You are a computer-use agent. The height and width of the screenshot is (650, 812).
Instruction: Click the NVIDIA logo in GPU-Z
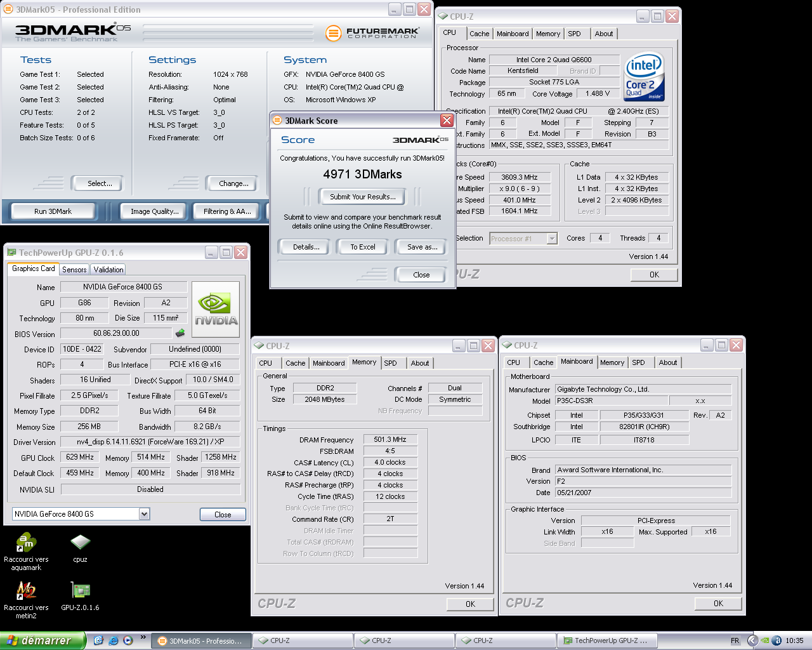(x=216, y=309)
